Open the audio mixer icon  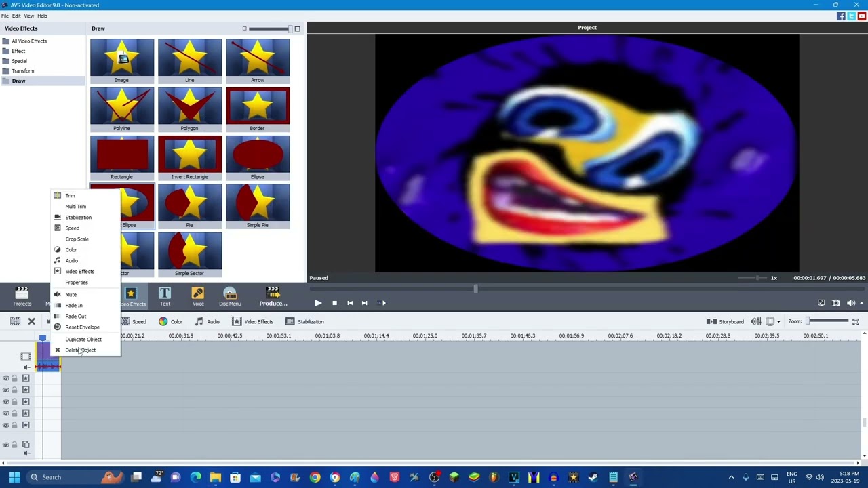pos(756,321)
